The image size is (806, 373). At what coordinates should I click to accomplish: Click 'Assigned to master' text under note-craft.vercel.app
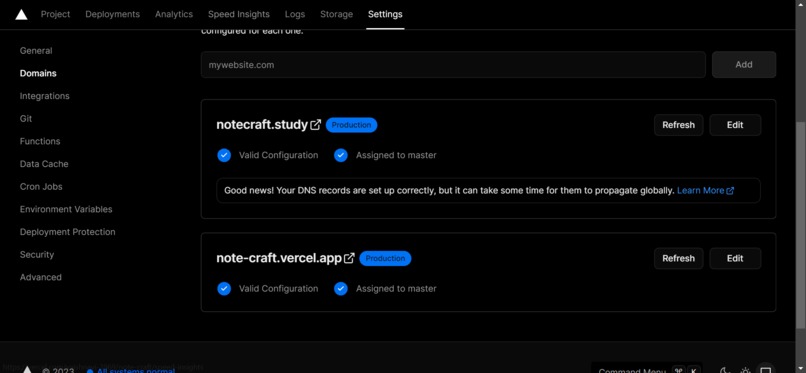click(396, 289)
